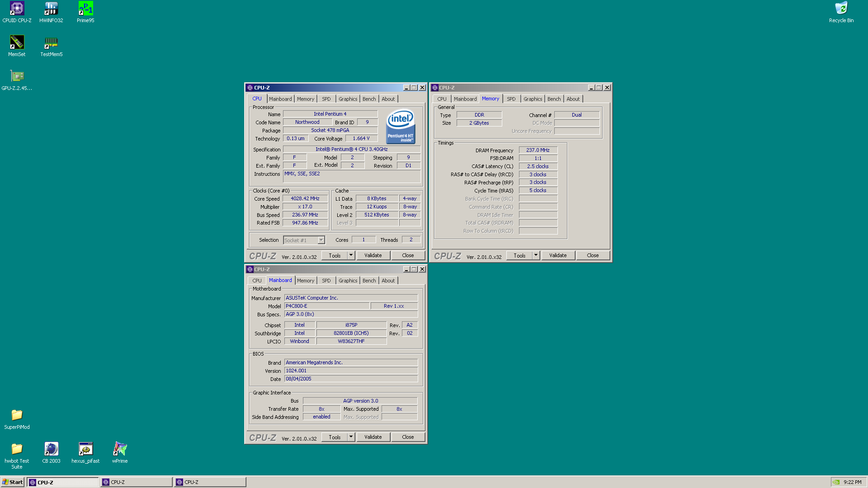This screenshot has height=488, width=868.
Task: Click the Rated FSB value 947.86 MHz
Action: pyautogui.click(x=305, y=223)
